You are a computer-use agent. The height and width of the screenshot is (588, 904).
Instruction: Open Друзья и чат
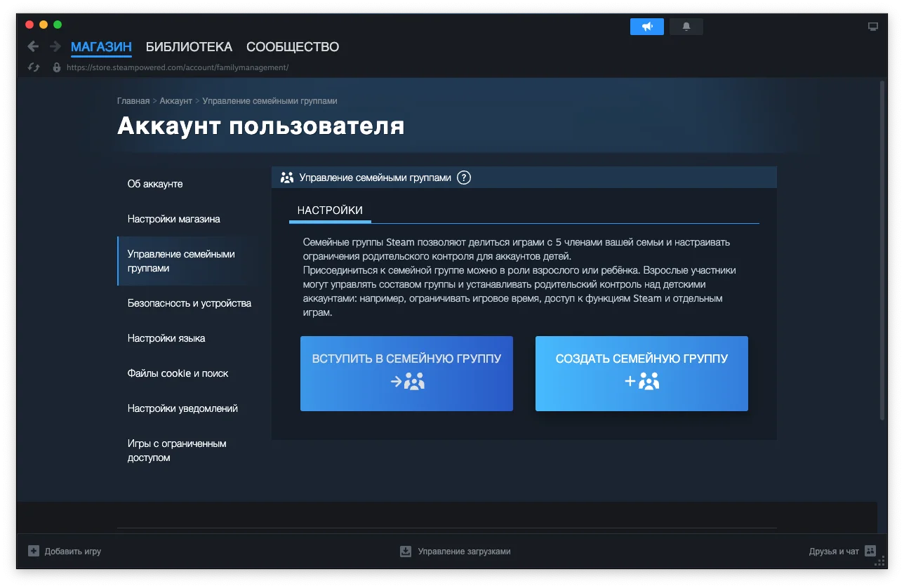point(834,552)
